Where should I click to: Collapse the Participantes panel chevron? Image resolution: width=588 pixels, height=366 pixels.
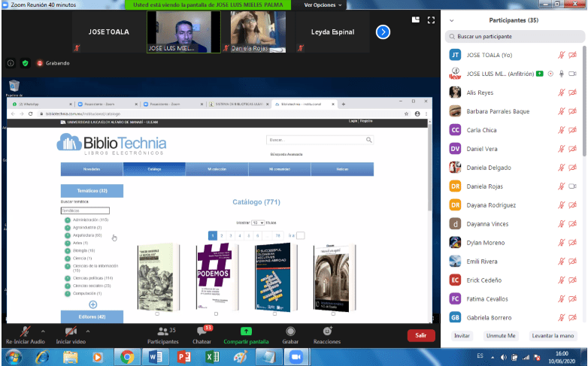451,20
